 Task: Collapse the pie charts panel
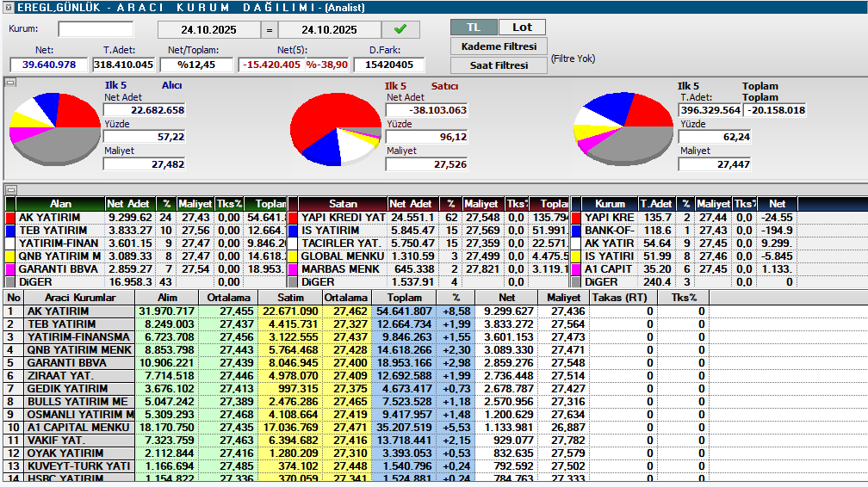pyautogui.click(x=10, y=83)
